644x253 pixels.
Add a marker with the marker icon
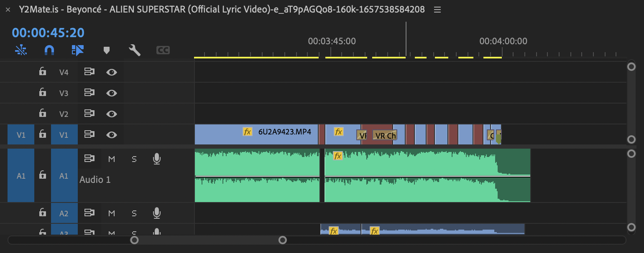coord(107,51)
